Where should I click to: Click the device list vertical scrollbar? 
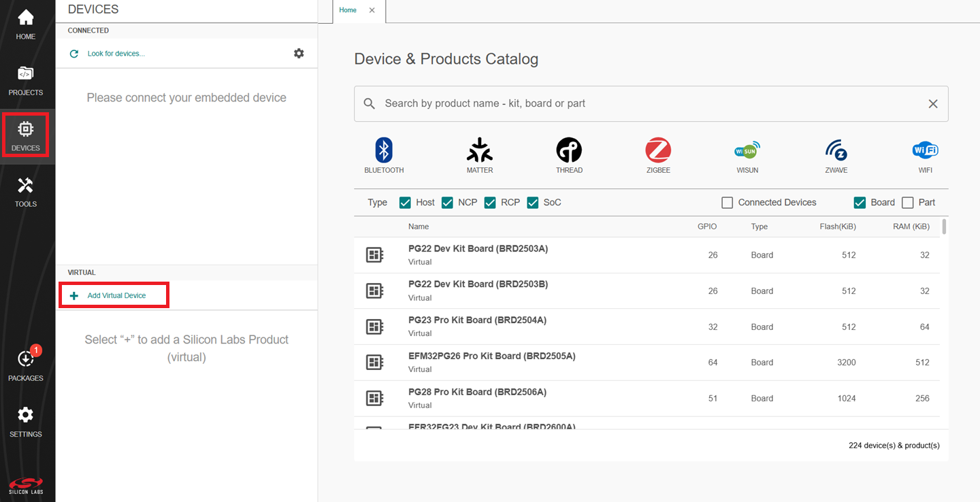[x=944, y=227]
